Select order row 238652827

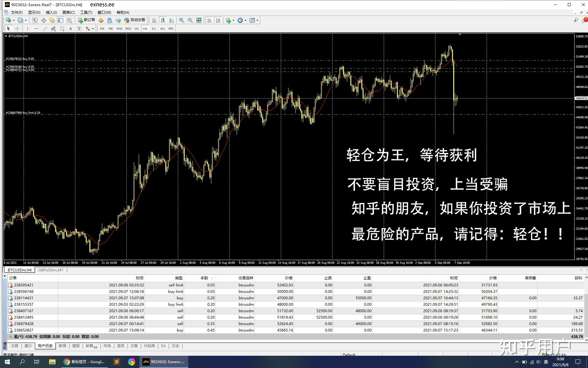(296, 330)
